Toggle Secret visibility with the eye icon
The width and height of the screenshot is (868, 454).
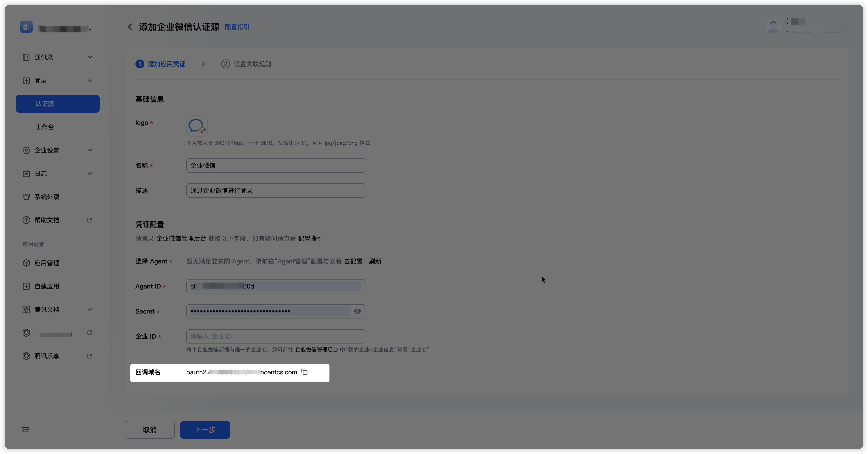pyautogui.click(x=358, y=311)
